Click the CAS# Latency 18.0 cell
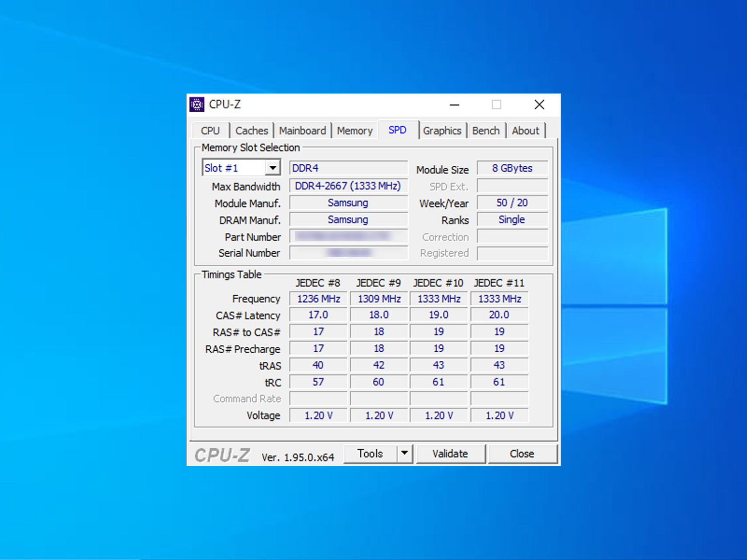 (x=379, y=315)
